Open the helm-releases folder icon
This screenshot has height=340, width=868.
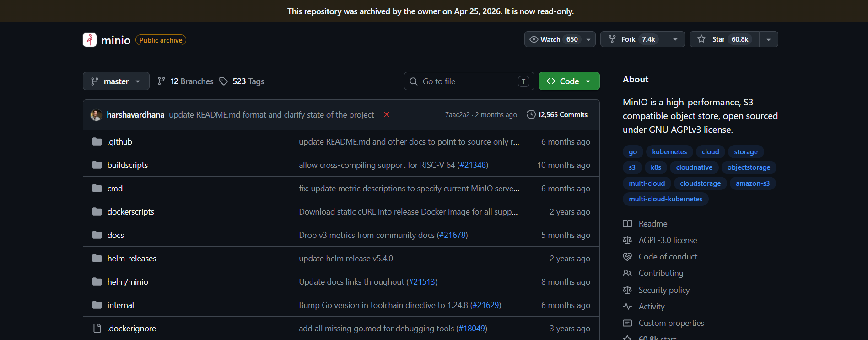[97, 258]
